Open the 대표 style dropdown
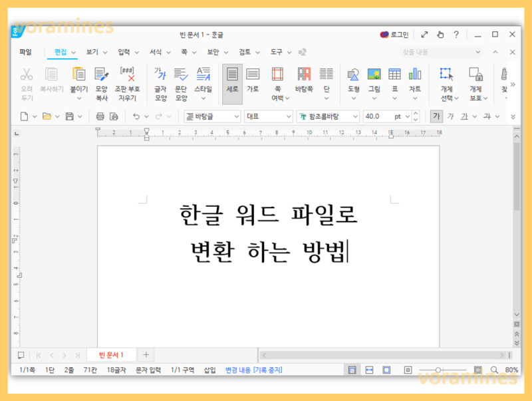 [x=268, y=116]
